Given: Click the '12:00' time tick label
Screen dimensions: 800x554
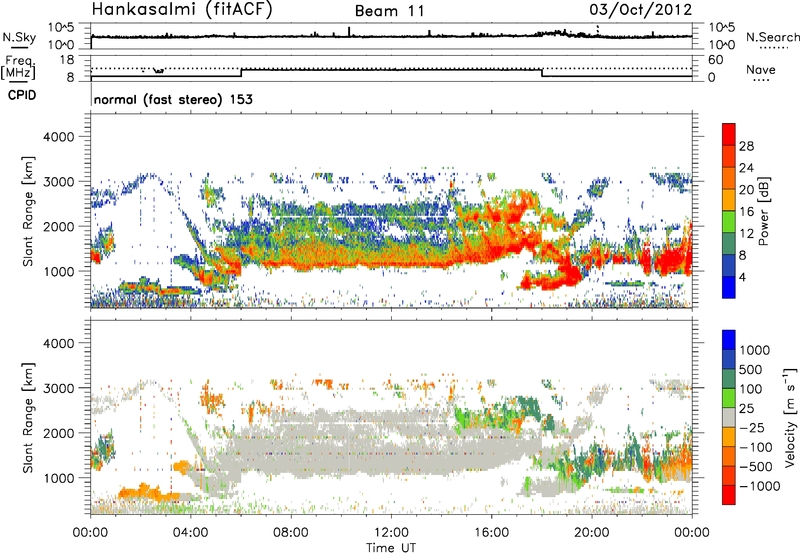Looking at the screenshot, I should click(391, 533).
